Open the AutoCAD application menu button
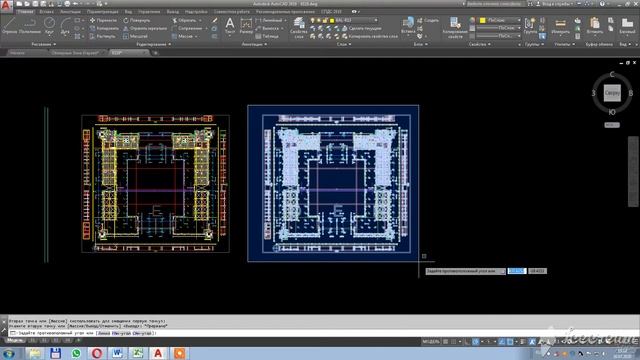The height and width of the screenshot is (360, 640). tap(6, 5)
